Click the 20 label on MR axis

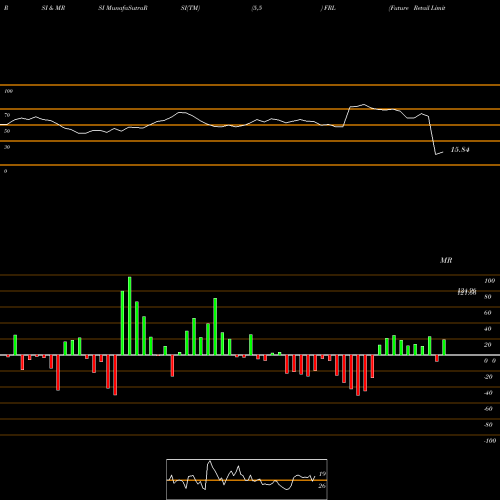488,345
